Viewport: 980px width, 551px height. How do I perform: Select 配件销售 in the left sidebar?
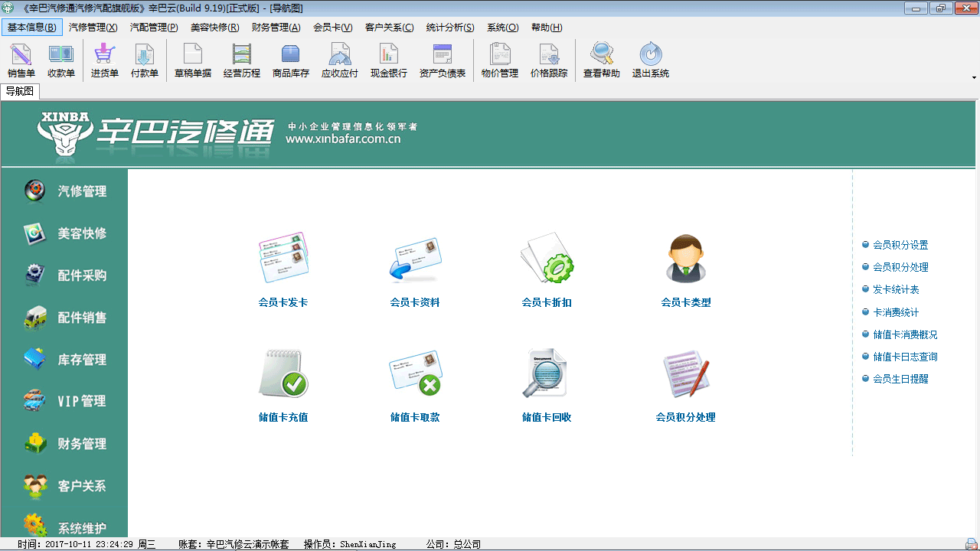(x=64, y=318)
